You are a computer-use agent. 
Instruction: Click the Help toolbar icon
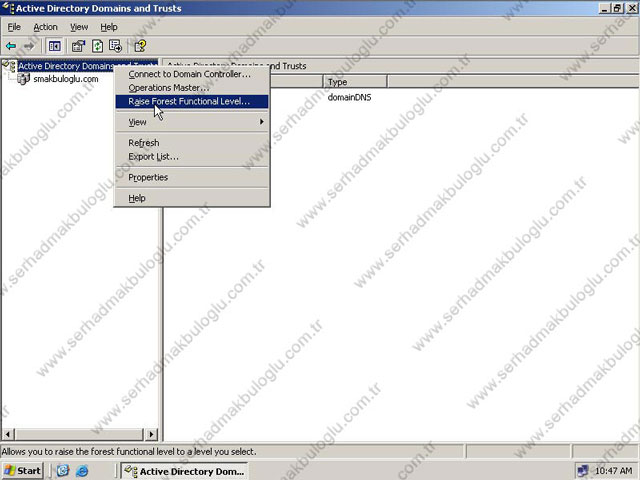click(x=140, y=46)
